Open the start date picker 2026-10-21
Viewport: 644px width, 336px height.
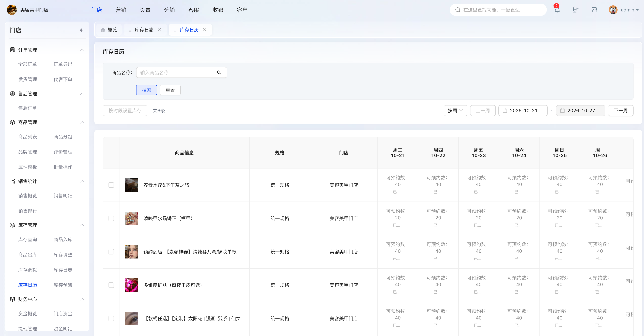(523, 111)
